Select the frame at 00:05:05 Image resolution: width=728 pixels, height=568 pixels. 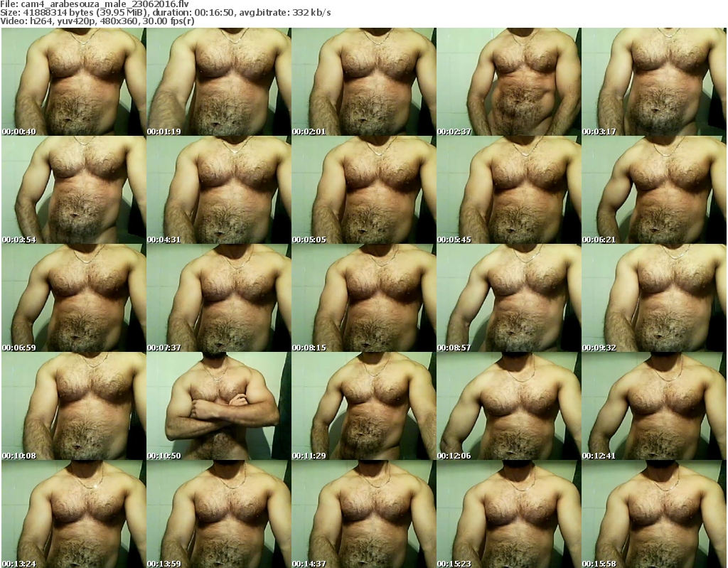[x=363, y=190]
